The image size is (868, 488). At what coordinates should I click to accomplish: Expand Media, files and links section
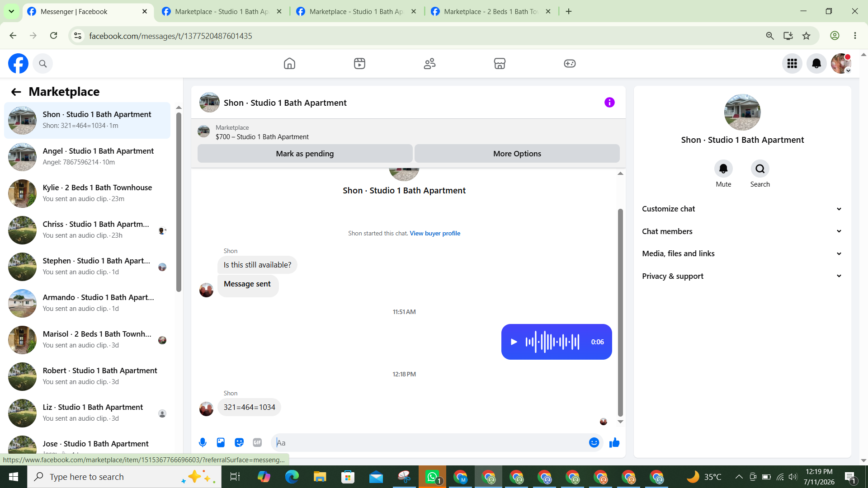click(x=742, y=253)
